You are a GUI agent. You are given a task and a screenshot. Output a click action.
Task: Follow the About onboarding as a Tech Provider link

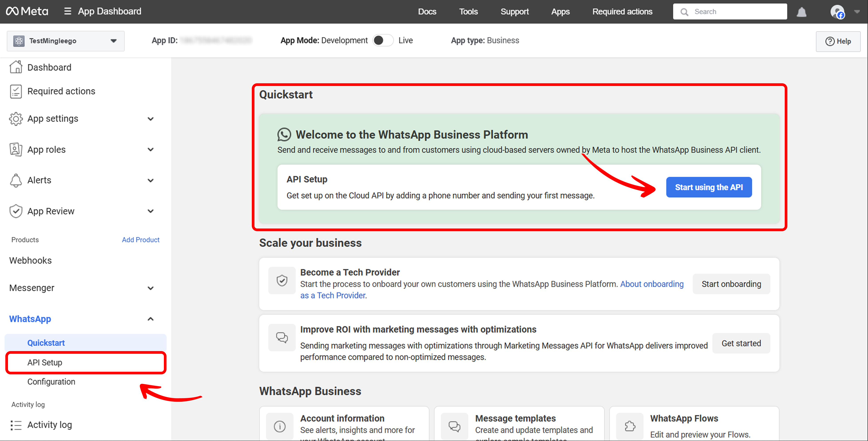[652, 284]
